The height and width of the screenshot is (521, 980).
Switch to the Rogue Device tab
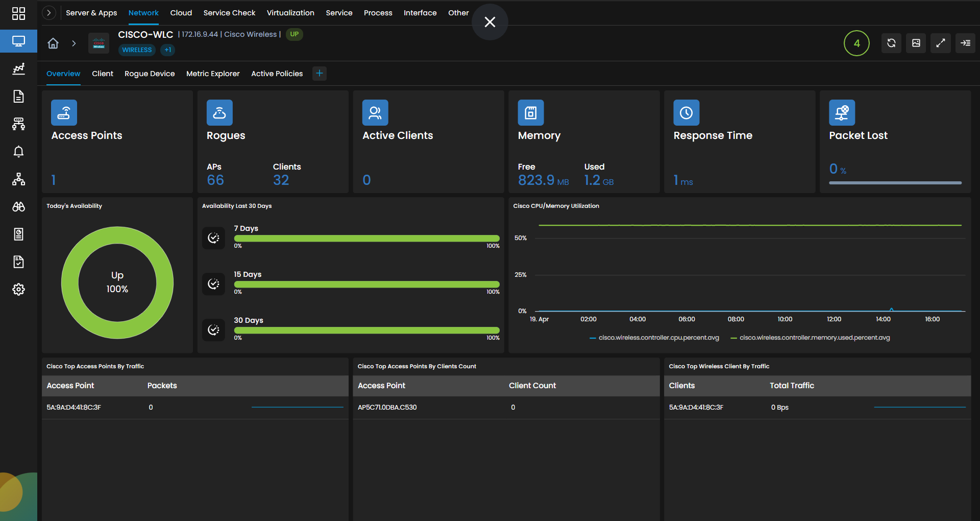(x=150, y=74)
